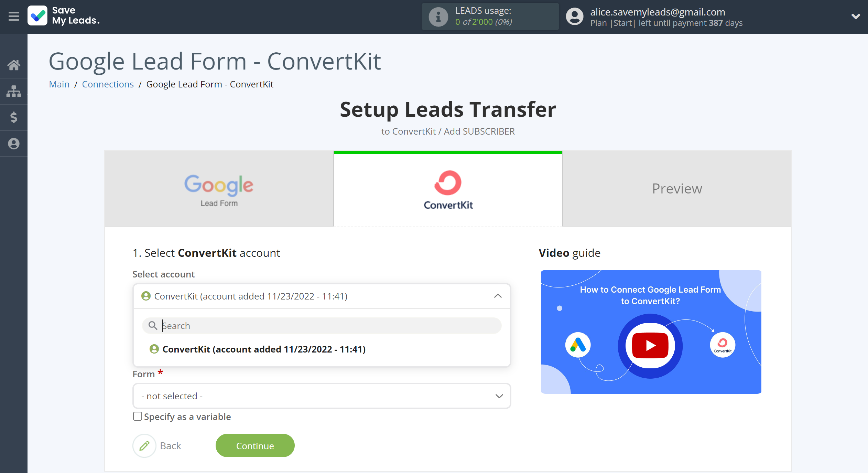This screenshot has width=868, height=473.
Task: Click the Search field in account dropdown
Action: click(321, 326)
